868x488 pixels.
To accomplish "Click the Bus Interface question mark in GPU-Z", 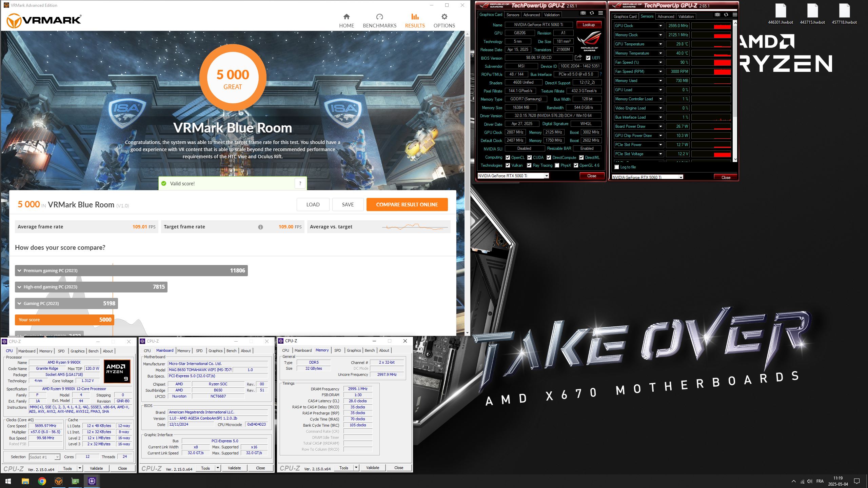I will point(600,74).
